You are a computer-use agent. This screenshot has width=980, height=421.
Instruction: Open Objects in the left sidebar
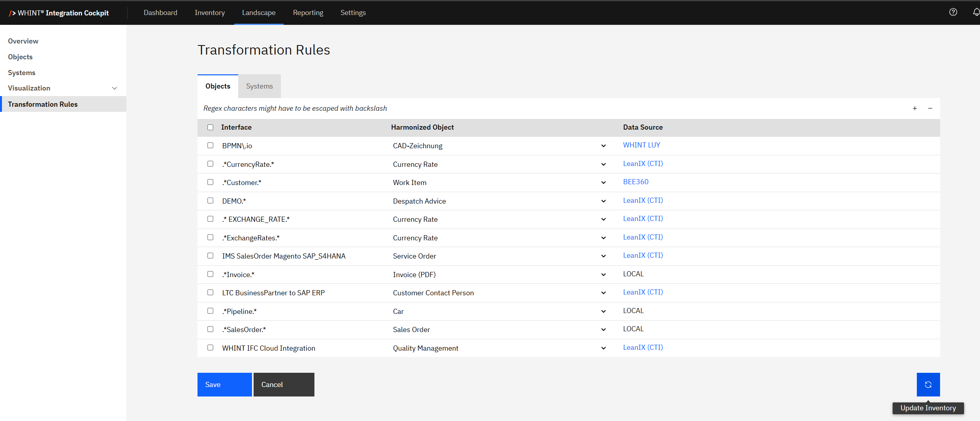[x=20, y=57]
